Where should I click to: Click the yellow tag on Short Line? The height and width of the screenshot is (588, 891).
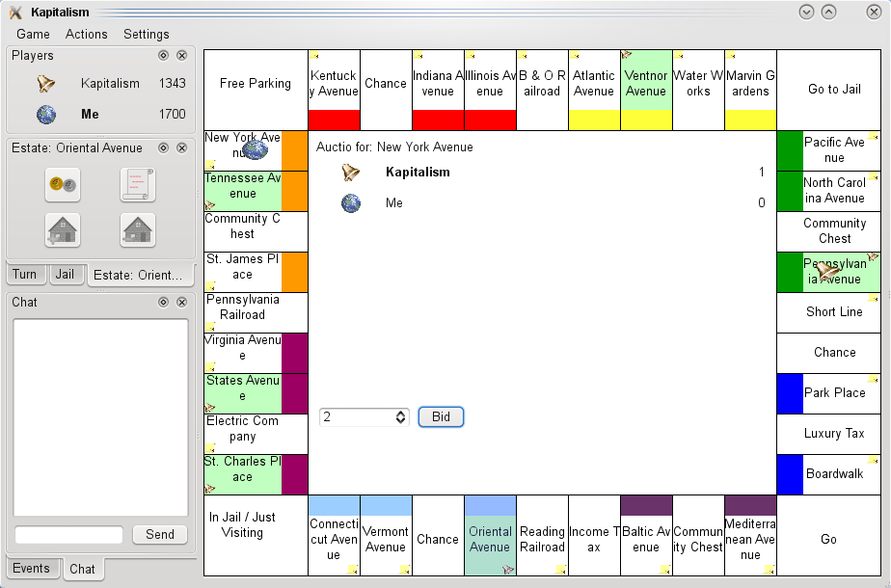pyautogui.click(x=874, y=298)
